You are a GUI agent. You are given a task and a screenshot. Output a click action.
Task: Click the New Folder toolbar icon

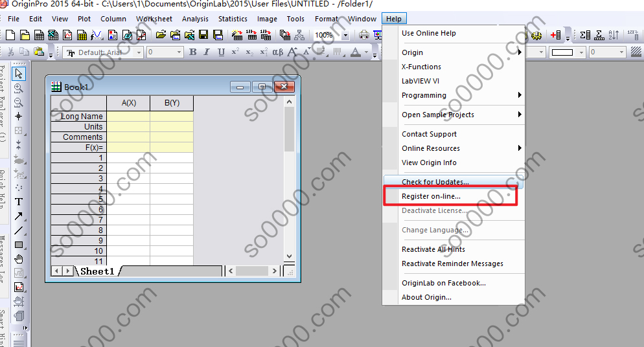[x=25, y=35]
